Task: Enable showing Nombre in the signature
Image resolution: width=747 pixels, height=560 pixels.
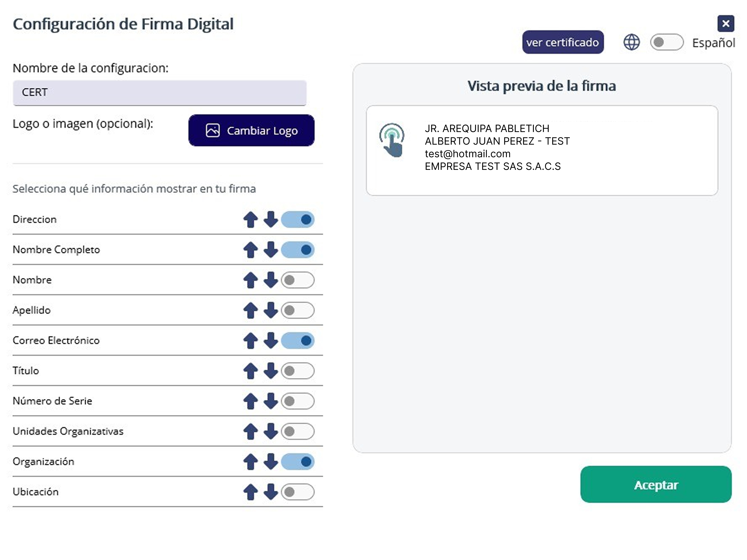Action: pyautogui.click(x=298, y=280)
